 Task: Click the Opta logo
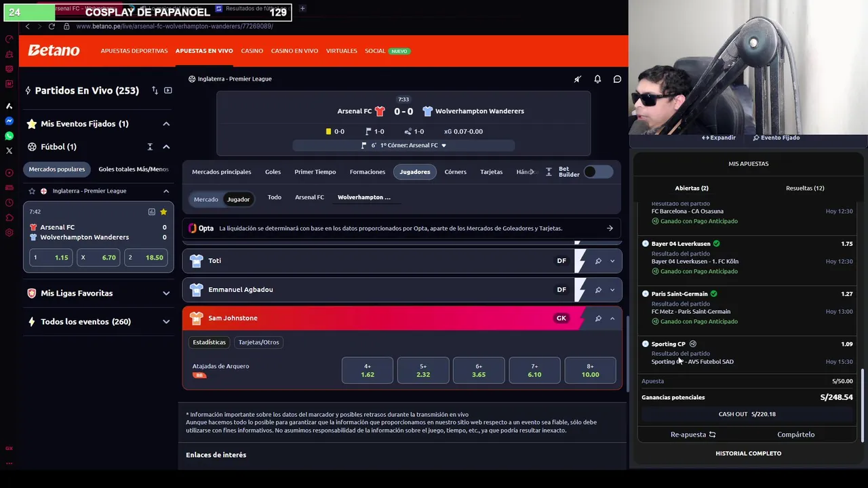point(201,228)
